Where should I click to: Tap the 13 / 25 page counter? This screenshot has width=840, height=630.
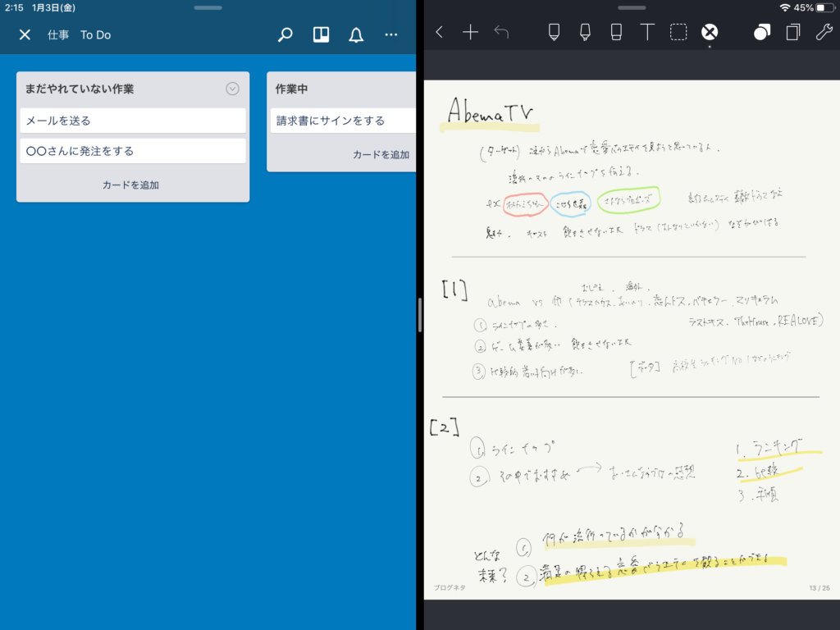tap(819, 587)
